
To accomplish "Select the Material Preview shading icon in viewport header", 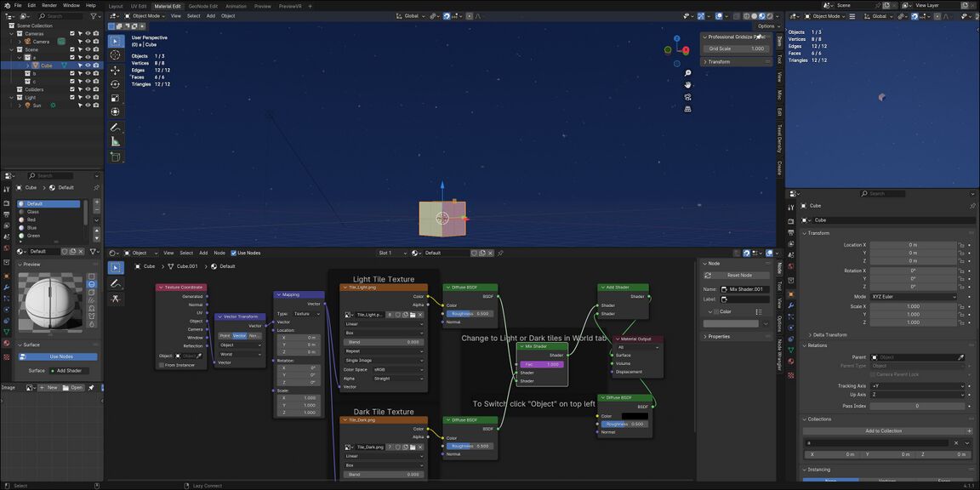I will point(761,16).
